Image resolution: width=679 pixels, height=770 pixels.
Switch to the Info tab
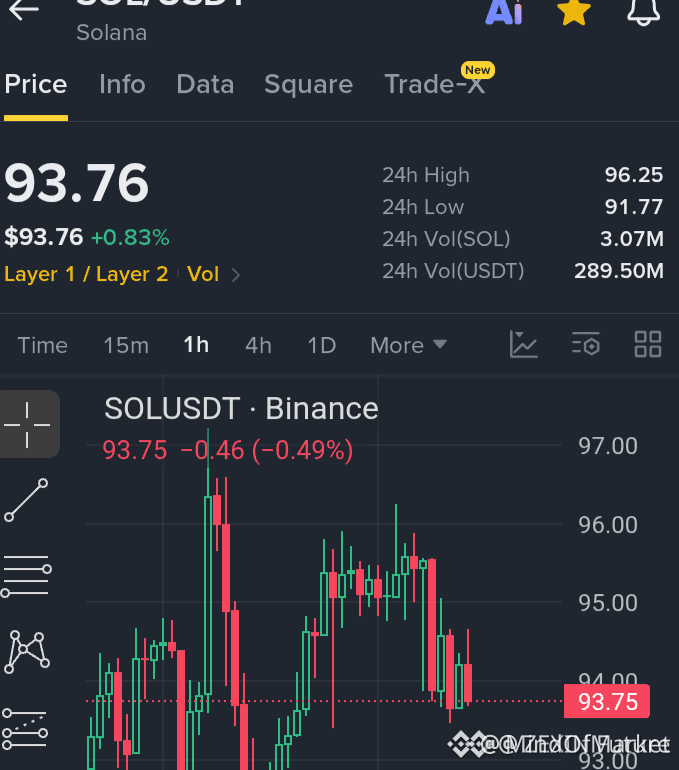(122, 84)
